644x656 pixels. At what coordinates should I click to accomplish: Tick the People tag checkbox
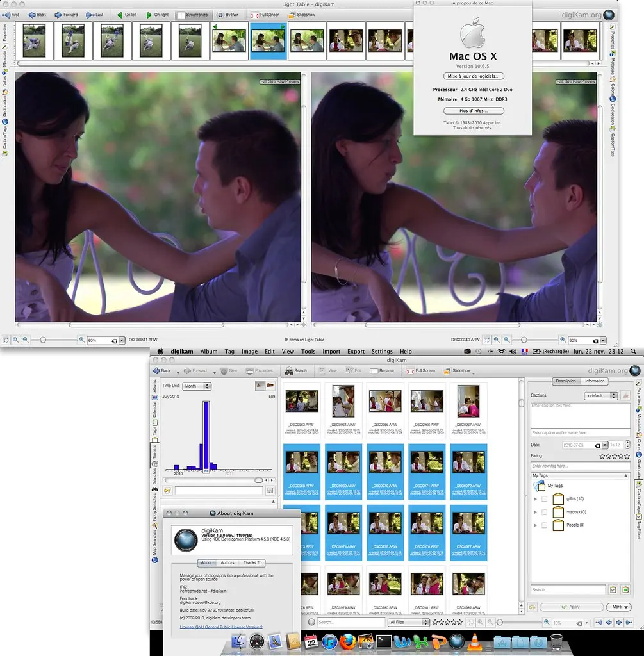point(544,525)
